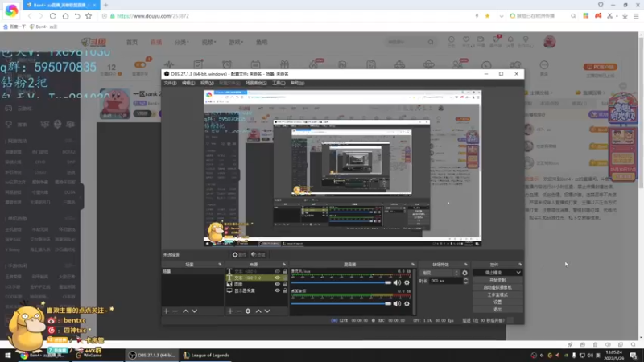644x362 pixels.
Task: Adjust the desktop audio volume slider
Action: tap(341, 304)
